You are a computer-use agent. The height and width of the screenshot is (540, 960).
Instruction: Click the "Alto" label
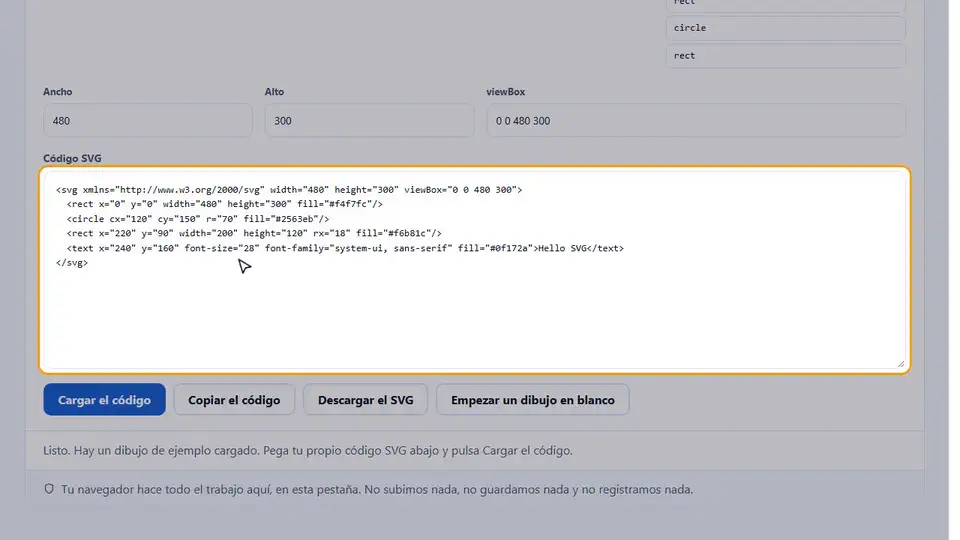(274, 92)
